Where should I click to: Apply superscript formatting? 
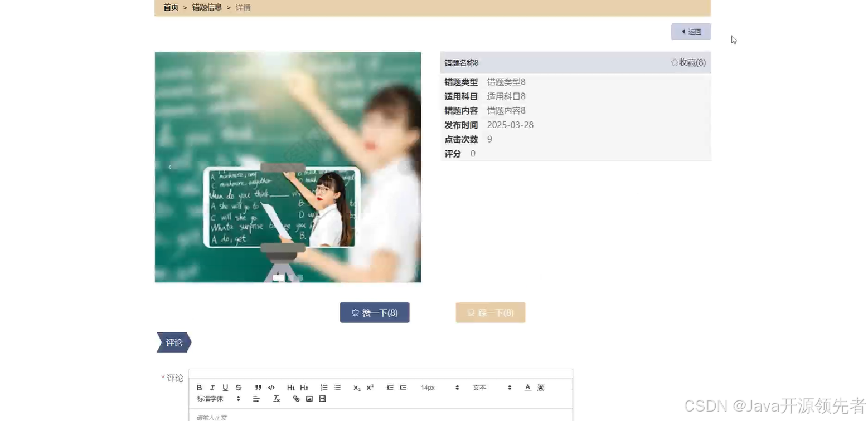click(370, 388)
